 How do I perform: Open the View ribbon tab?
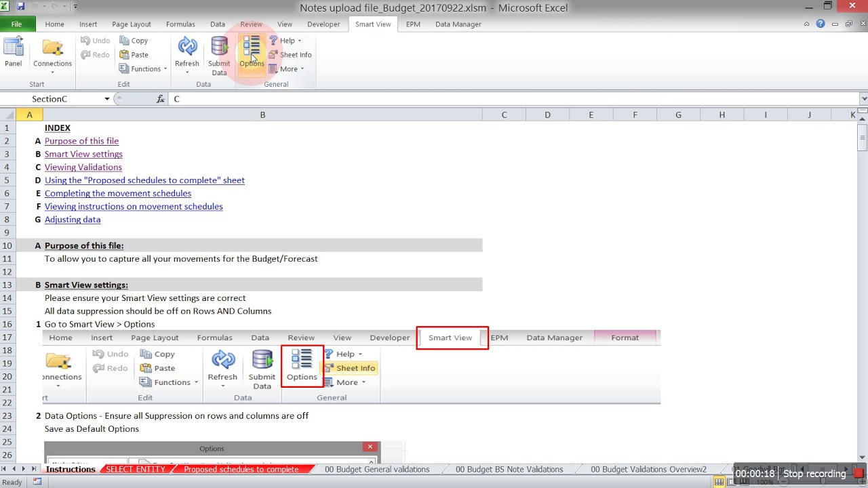click(285, 24)
